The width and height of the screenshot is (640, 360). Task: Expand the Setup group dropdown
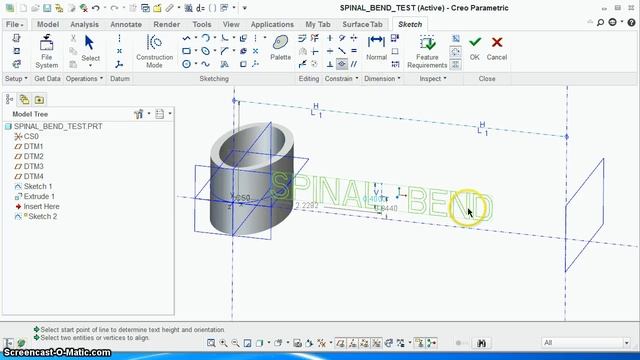[16, 78]
